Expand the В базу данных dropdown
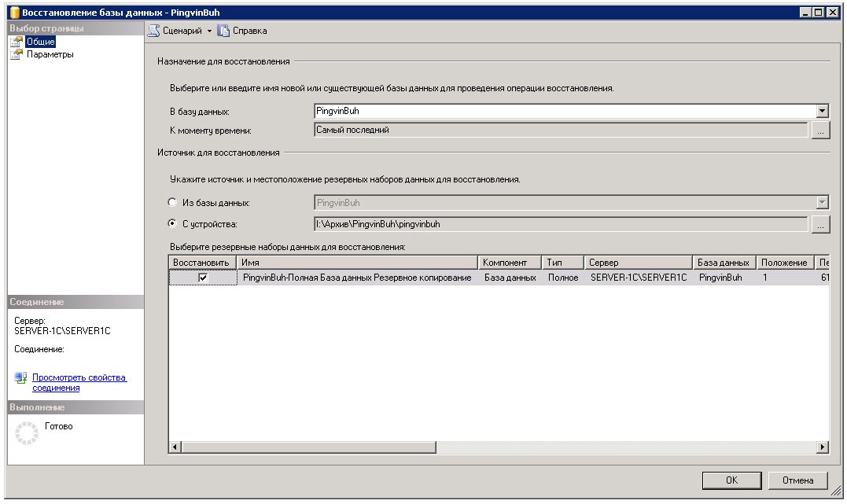 823,112
